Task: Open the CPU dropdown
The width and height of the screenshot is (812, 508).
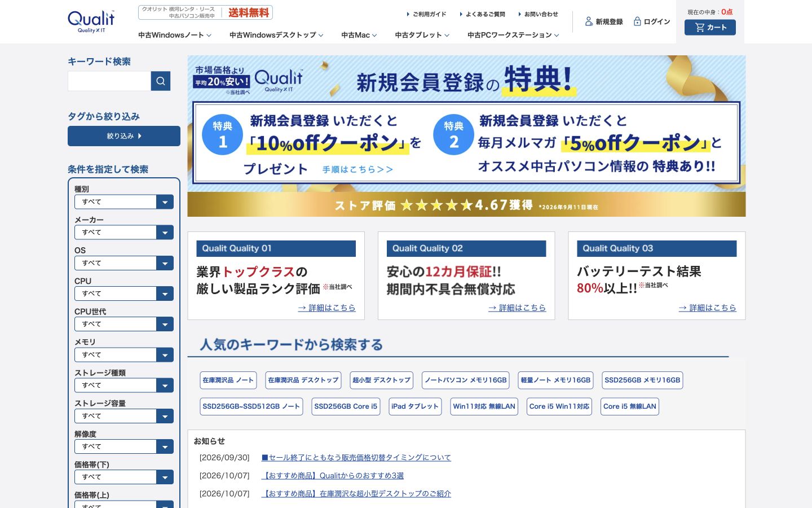Action: pos(124,294)
